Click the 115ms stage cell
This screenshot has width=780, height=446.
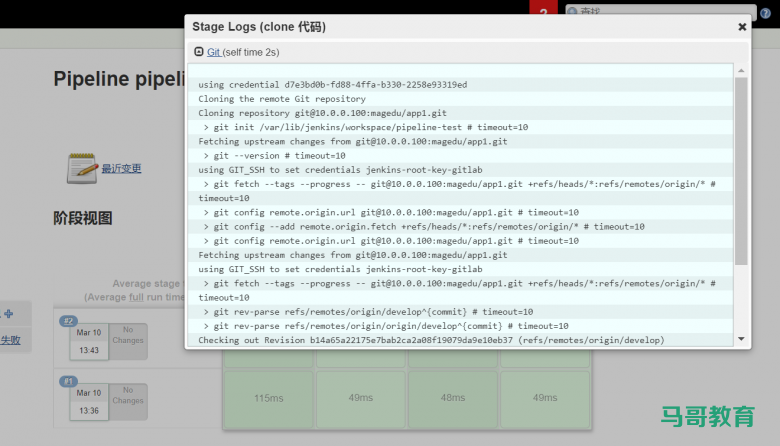(x=268, y=398)
